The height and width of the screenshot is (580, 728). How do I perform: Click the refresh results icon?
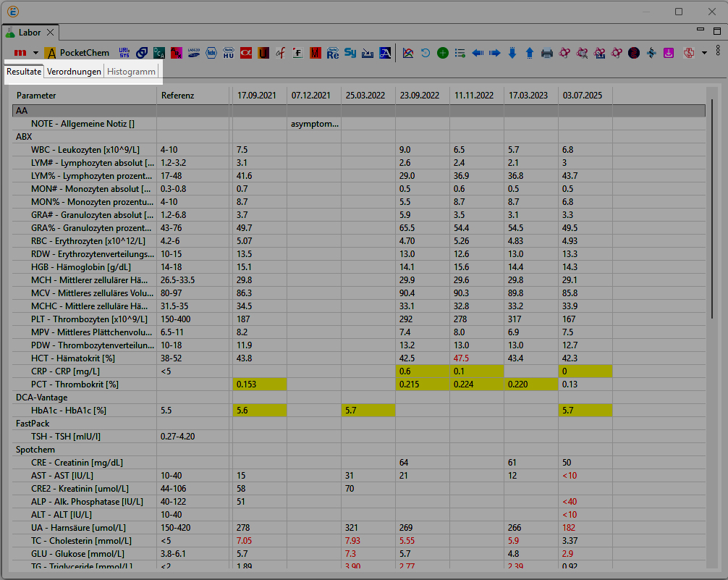[426, 53]
